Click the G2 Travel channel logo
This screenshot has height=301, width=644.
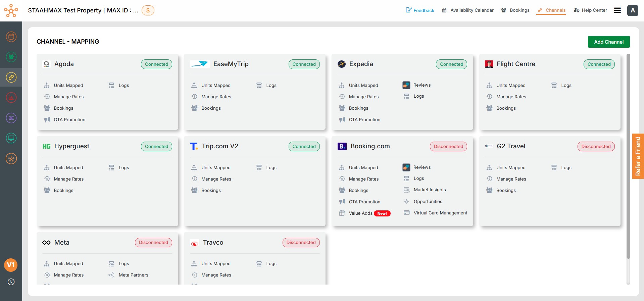tap(489, 146)
